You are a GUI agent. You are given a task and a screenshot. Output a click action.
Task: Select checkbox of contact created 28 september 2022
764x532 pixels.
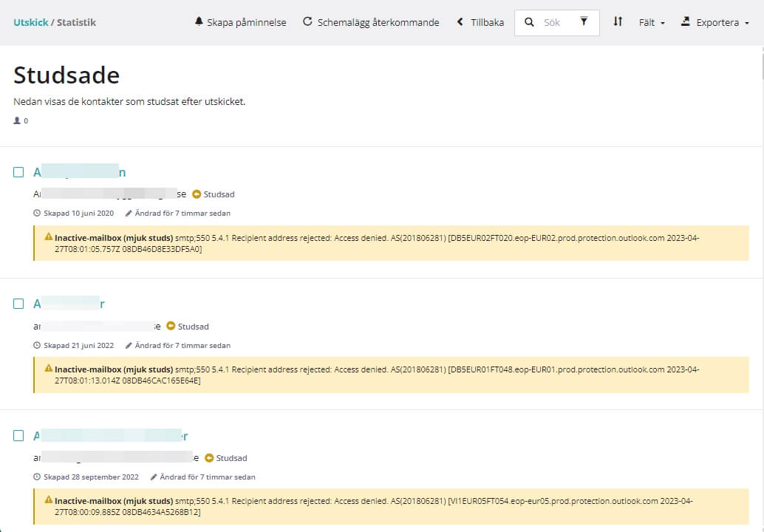click(18, 435)
